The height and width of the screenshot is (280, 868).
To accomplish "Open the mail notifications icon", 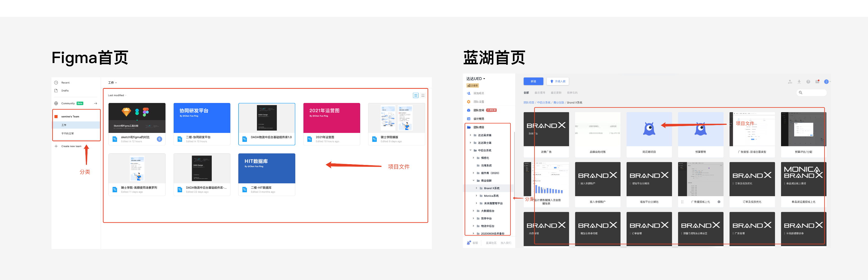I will tap(817, 81).
